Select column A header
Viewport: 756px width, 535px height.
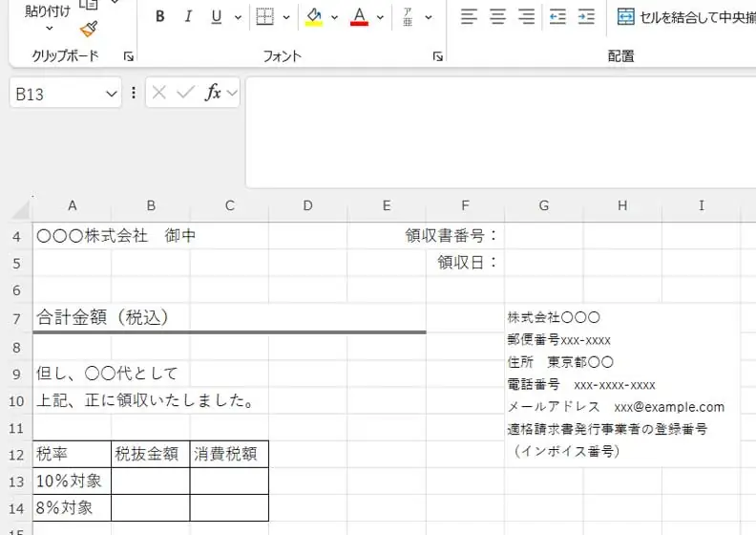coord(72,205)
